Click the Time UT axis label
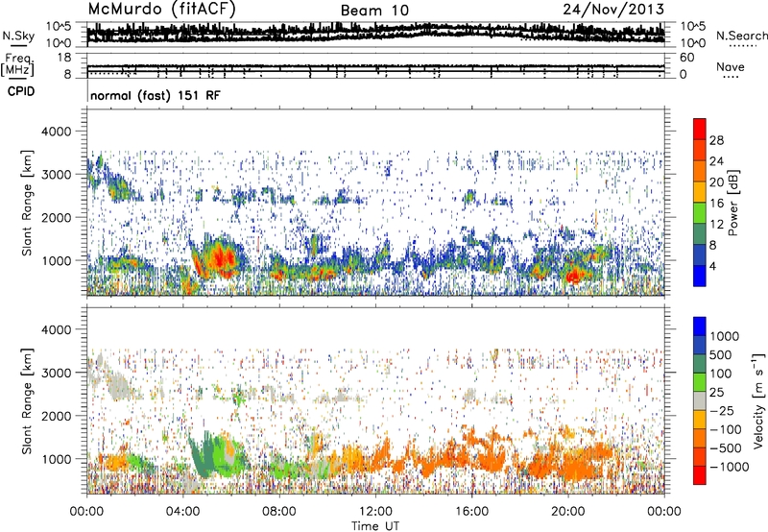Viewport: 768px width, 532px height. [375, 525]
